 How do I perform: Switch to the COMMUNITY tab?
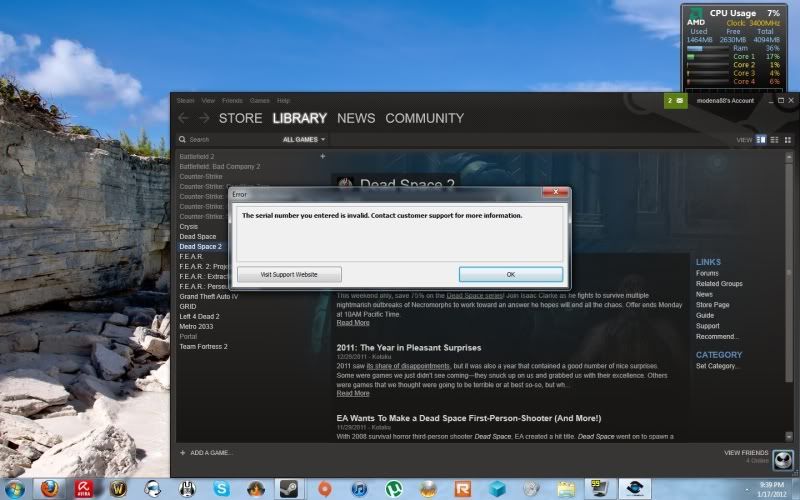click(x=424, y=118)
